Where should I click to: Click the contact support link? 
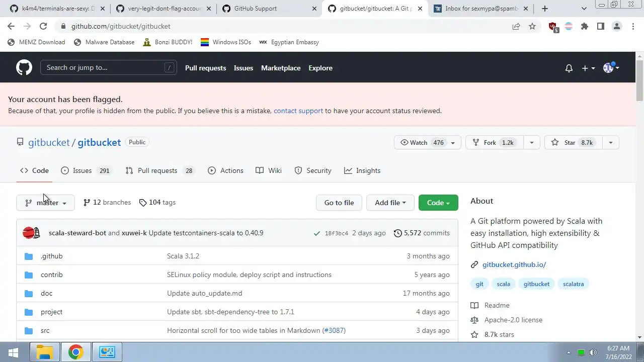pyautogui.click(x=298, y=111)
